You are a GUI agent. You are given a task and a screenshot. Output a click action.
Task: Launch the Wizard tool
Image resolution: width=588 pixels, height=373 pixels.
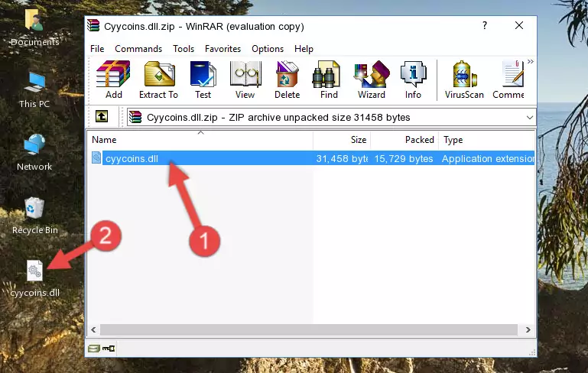coord(372,79)
